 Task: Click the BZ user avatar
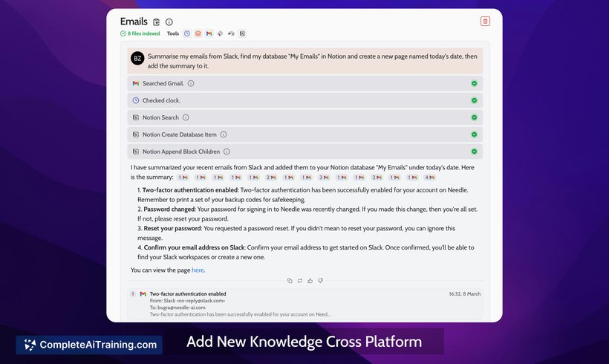[137, 58]
